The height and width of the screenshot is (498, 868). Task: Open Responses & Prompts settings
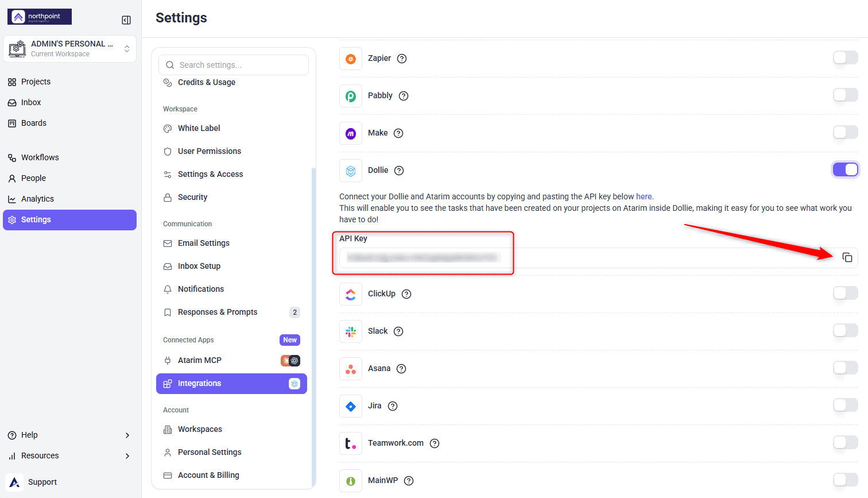[231, 312]
